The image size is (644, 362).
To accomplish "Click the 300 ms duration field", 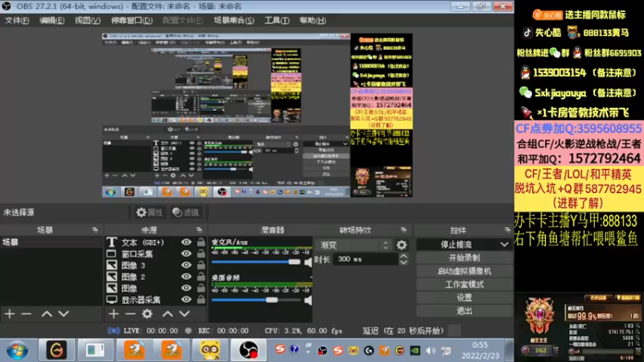I will tap(365, 259).
